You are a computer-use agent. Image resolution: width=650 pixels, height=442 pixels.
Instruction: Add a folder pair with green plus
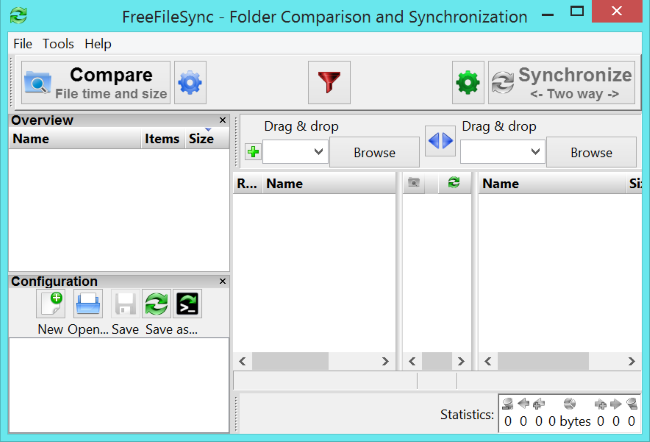pos(253,152)
